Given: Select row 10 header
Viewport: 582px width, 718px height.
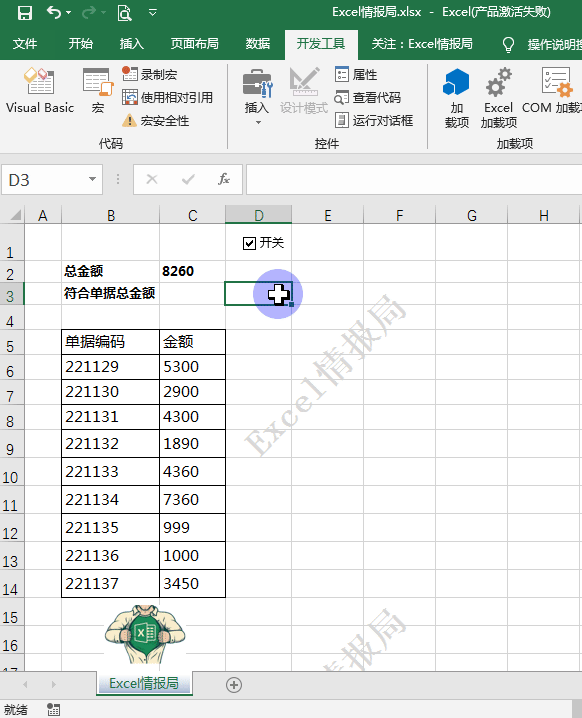Looking at the screenshot, I should coord(11,472).
